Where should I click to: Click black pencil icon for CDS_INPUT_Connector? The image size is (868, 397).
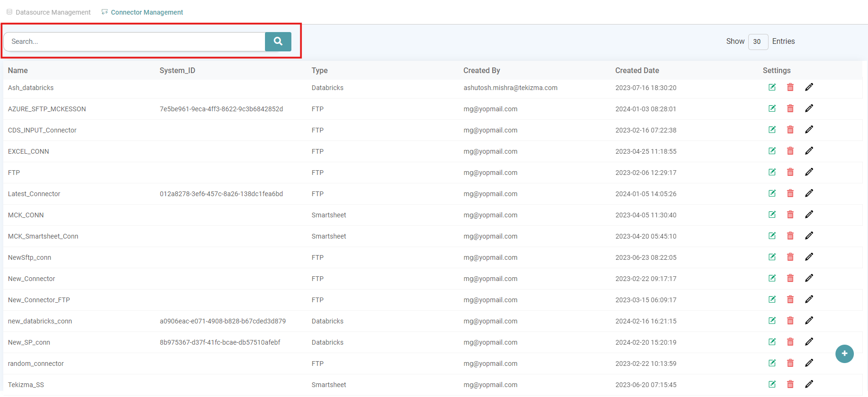click(x=809, y=130)
